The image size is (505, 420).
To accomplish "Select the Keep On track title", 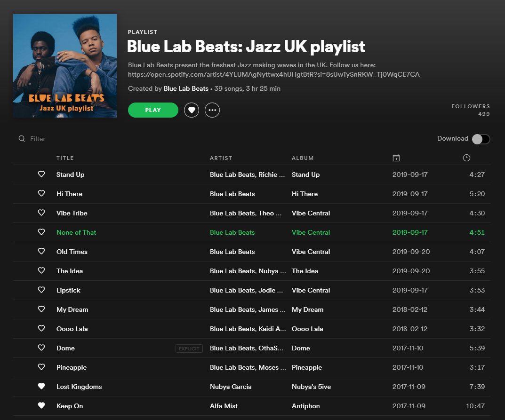I will click(x=70, y=406).
